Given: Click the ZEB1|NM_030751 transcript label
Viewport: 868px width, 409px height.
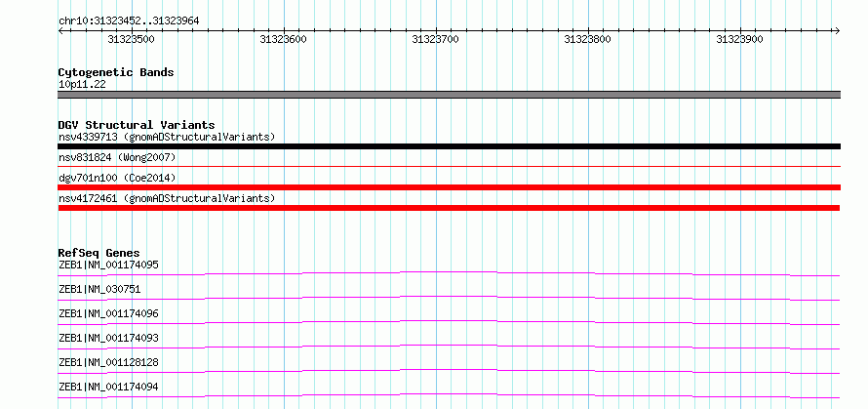Looking at the screenshot, I should click(99, 289).
